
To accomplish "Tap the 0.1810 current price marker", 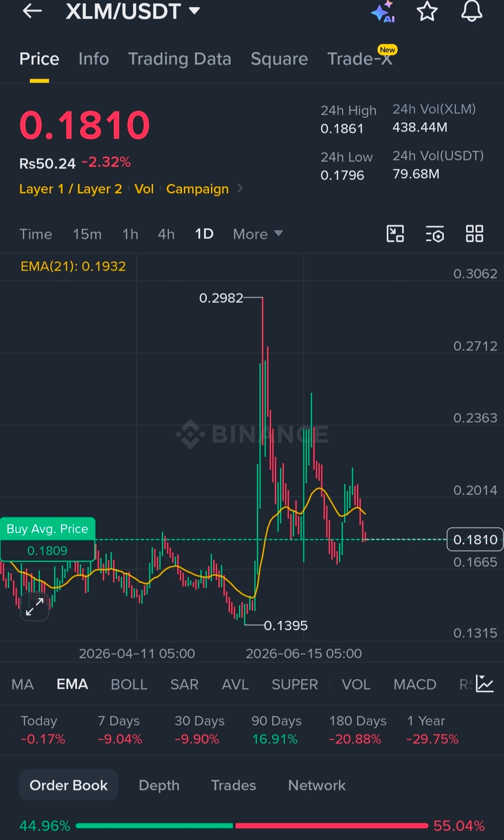I will 475,539.
